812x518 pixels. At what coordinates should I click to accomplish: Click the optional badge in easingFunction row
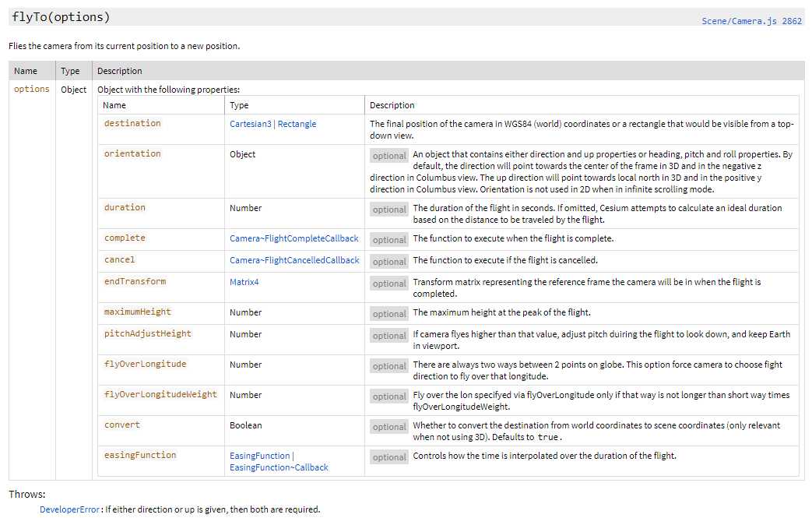389,457
